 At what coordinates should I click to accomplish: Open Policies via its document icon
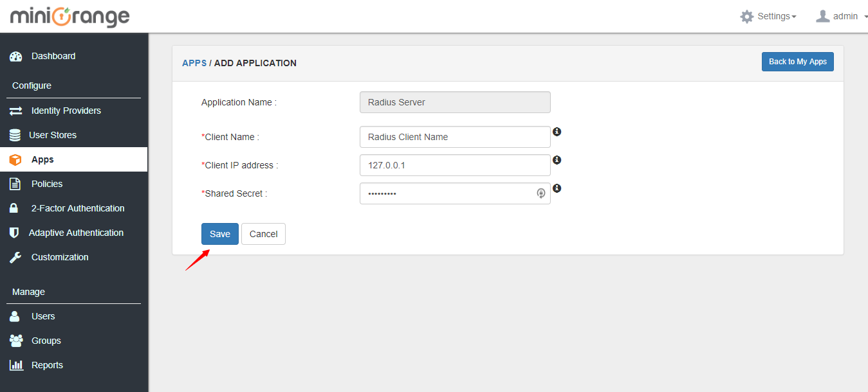pos(15,184)
